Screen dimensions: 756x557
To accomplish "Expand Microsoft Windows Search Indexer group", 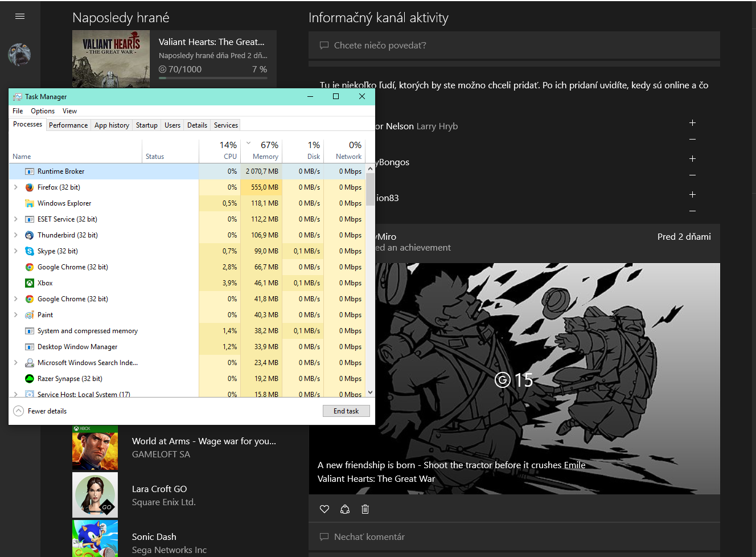I will pos(16,363).
